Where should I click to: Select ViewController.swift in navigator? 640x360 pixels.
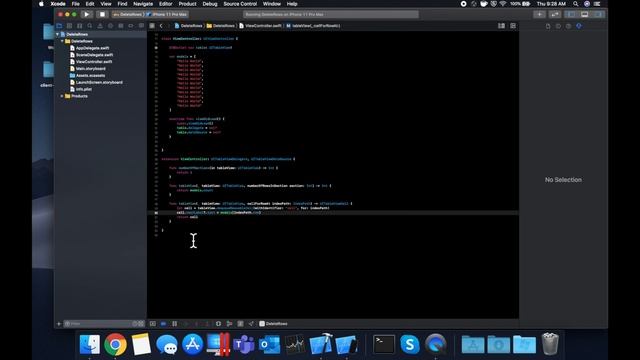pyautogui.click(x=93, y=62)
